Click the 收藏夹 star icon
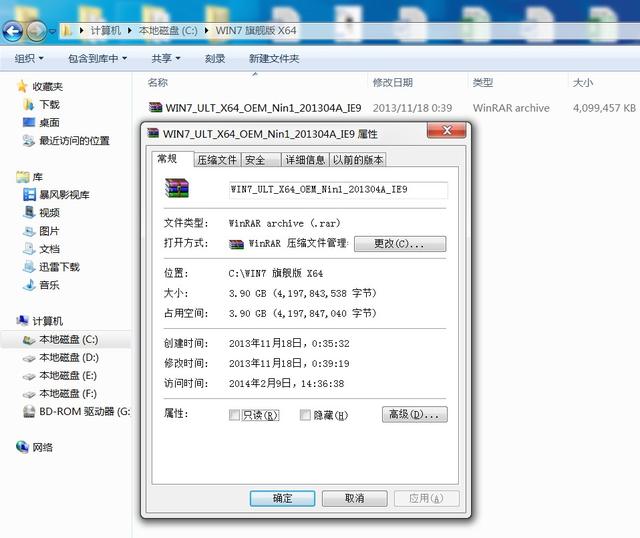This screenshot has width=640, height=538. (x=22, y=87)
